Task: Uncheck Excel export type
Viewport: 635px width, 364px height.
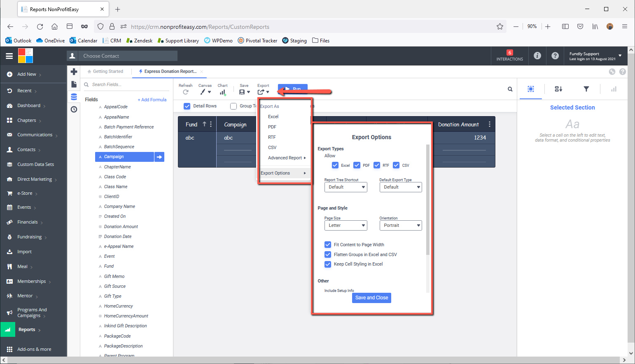Action: click(x=335, y=165)
